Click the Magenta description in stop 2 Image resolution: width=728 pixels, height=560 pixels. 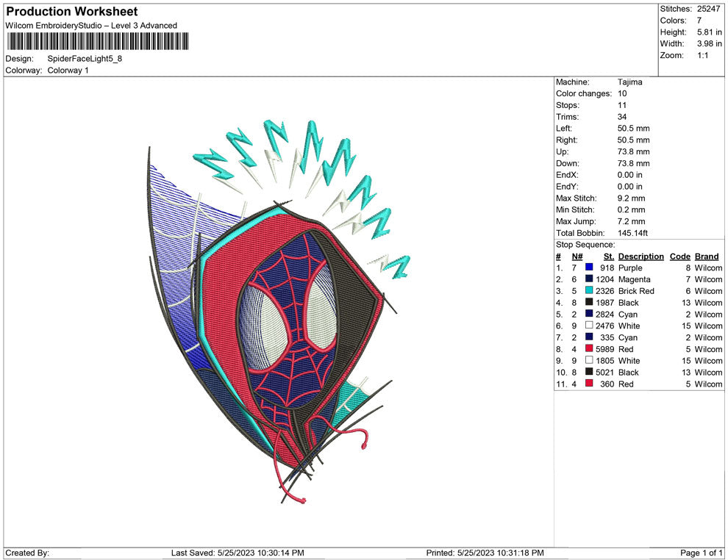coord(634,280)
